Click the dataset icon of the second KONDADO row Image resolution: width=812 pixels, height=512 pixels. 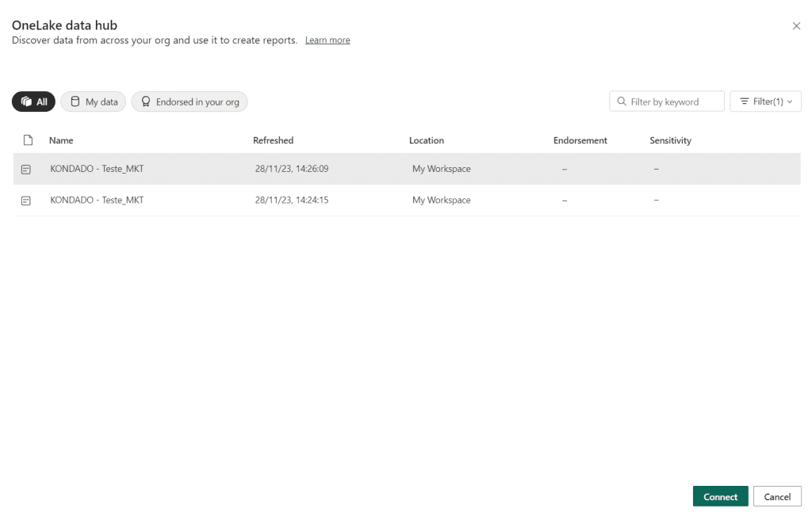26,201
